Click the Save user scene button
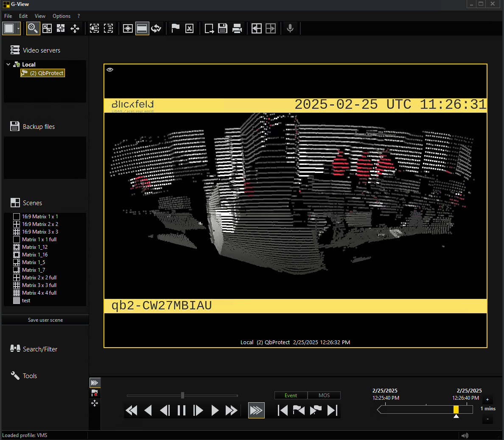504x440 pixels. (x=45, y=320)
